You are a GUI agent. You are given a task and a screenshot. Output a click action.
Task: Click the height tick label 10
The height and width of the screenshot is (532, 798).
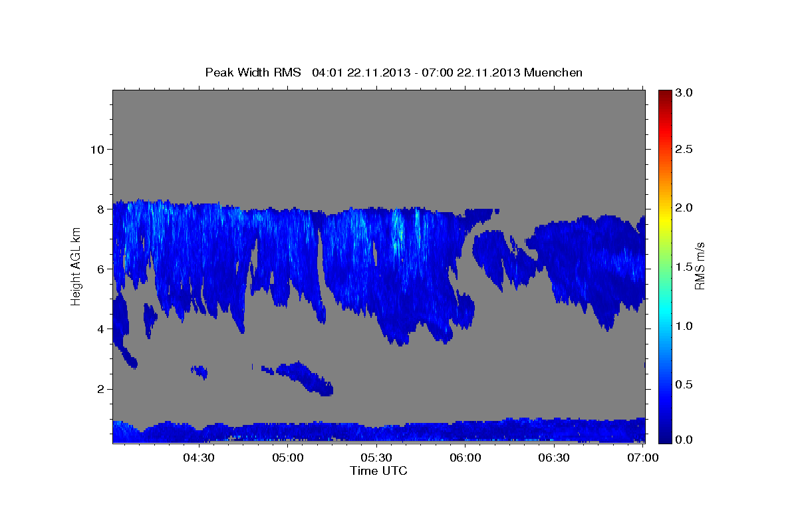(x=97, y=149)
